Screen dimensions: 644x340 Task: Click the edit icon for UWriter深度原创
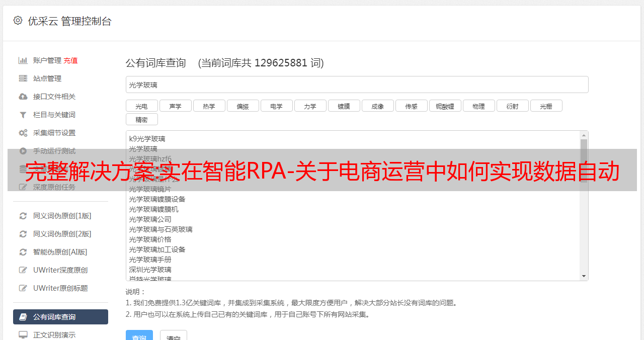[23, 270]
